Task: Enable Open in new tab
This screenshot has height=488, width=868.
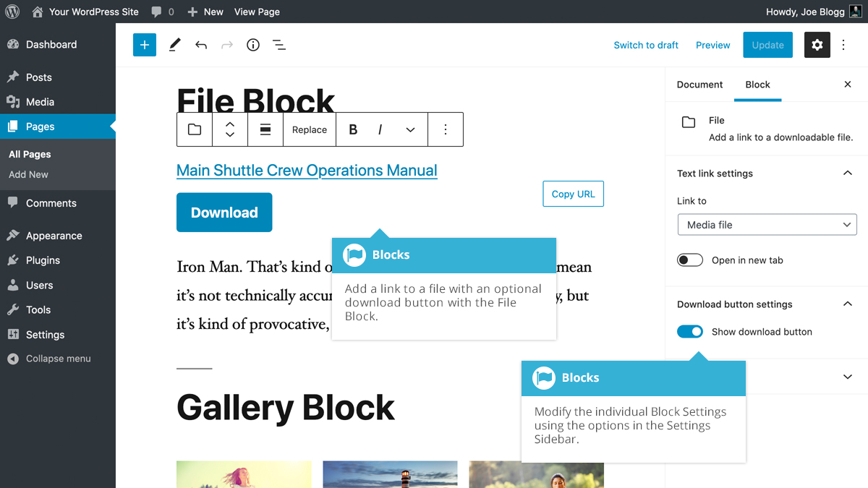Action: (690, 260)
